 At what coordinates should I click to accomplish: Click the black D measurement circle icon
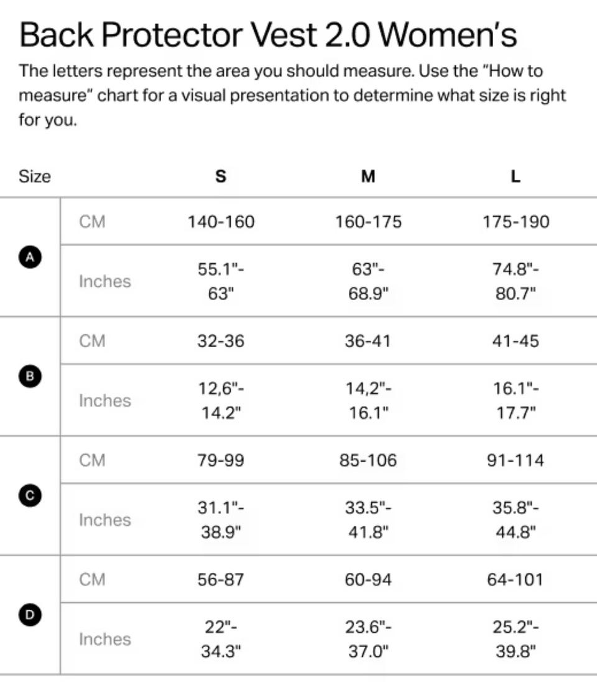click(x=30, y=615)
